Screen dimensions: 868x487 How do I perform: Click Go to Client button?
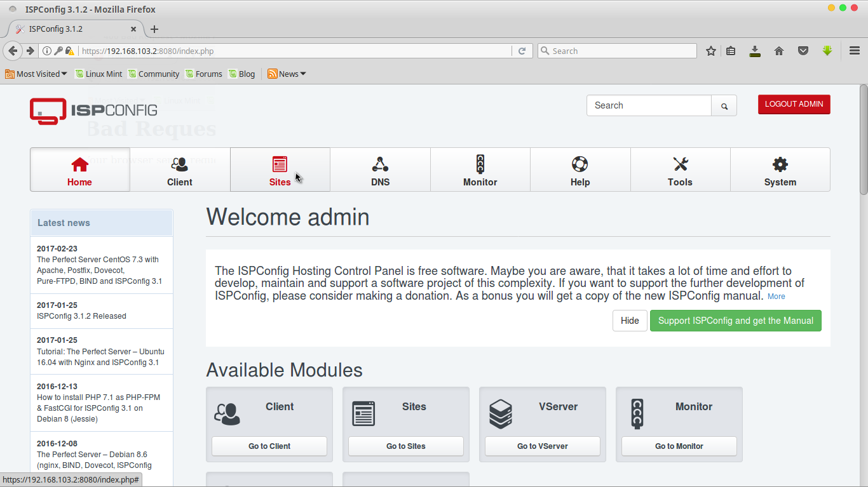(269, 446)
